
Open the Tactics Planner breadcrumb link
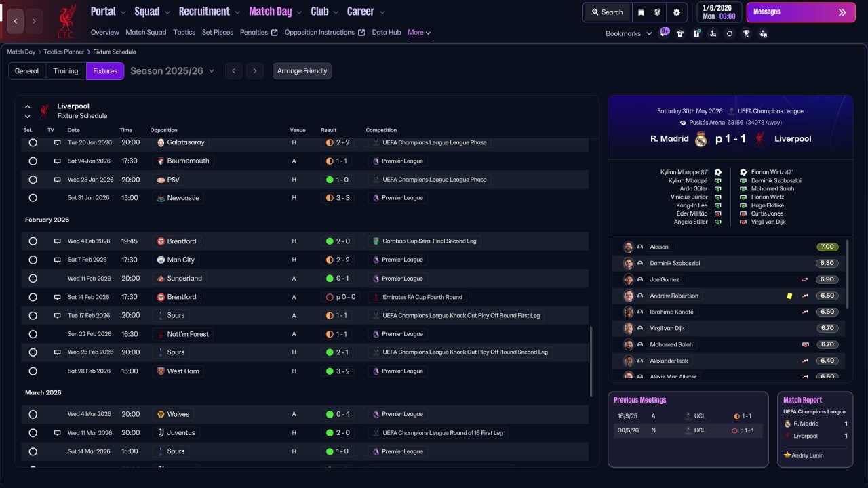[64, 52]
